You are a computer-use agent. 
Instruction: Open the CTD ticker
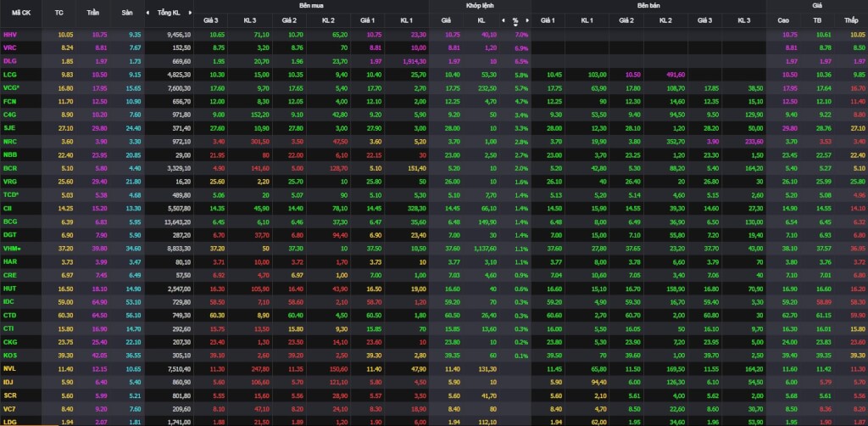coord(10,315)
